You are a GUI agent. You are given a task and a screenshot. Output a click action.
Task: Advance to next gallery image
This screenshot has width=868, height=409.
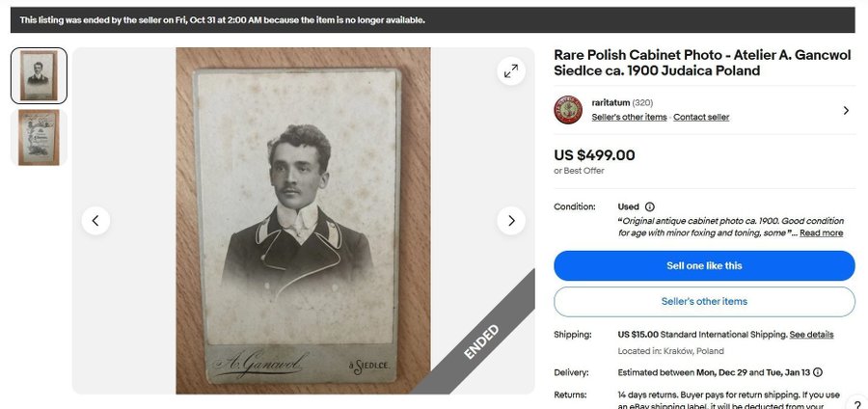point(511,221)
